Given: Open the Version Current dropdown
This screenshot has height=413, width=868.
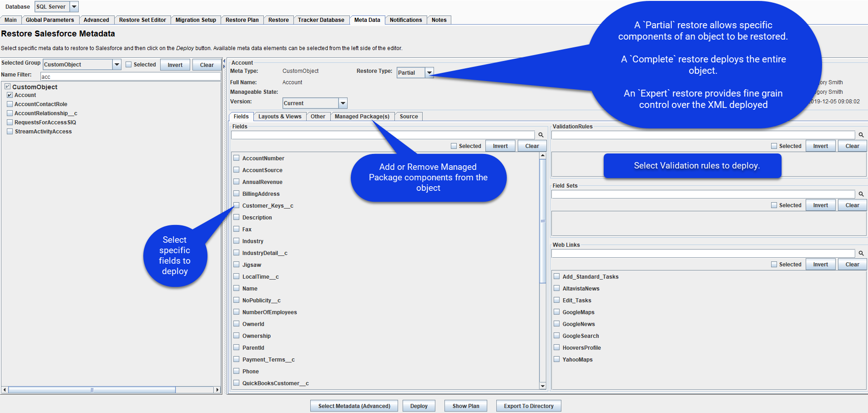Looking at the screenshot, I should pyautogui.click(x=343, y=103).
